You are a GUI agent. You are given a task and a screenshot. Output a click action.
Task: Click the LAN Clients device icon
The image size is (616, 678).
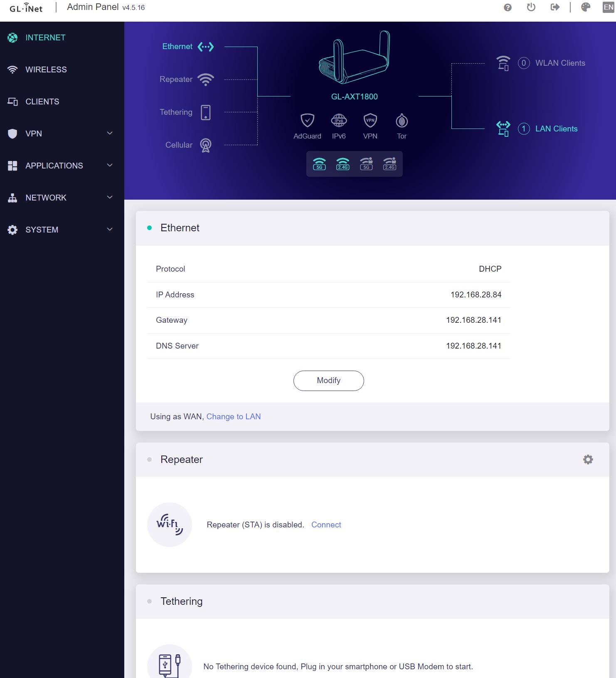pos(503,129)
